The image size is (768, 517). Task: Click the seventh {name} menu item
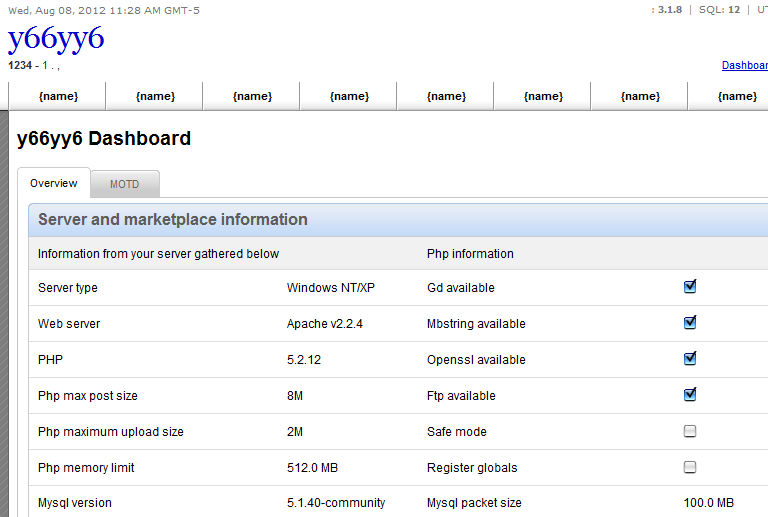640,96
